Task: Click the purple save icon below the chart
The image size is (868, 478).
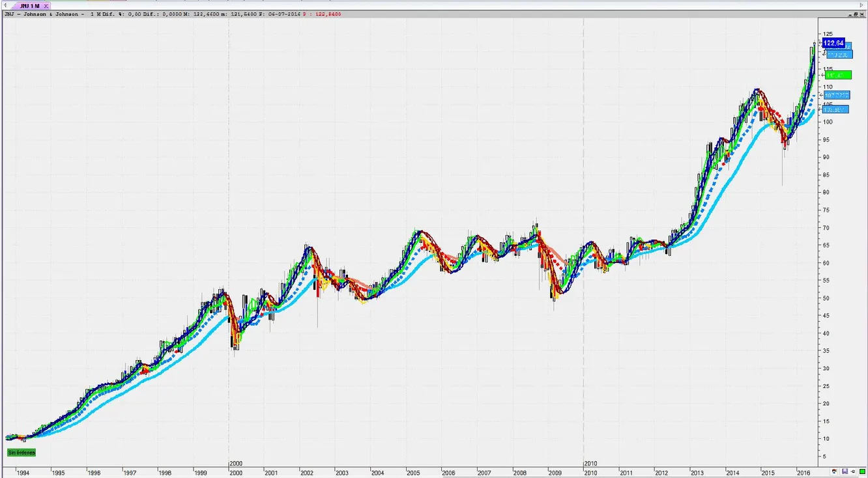Action: coord(845,471)
